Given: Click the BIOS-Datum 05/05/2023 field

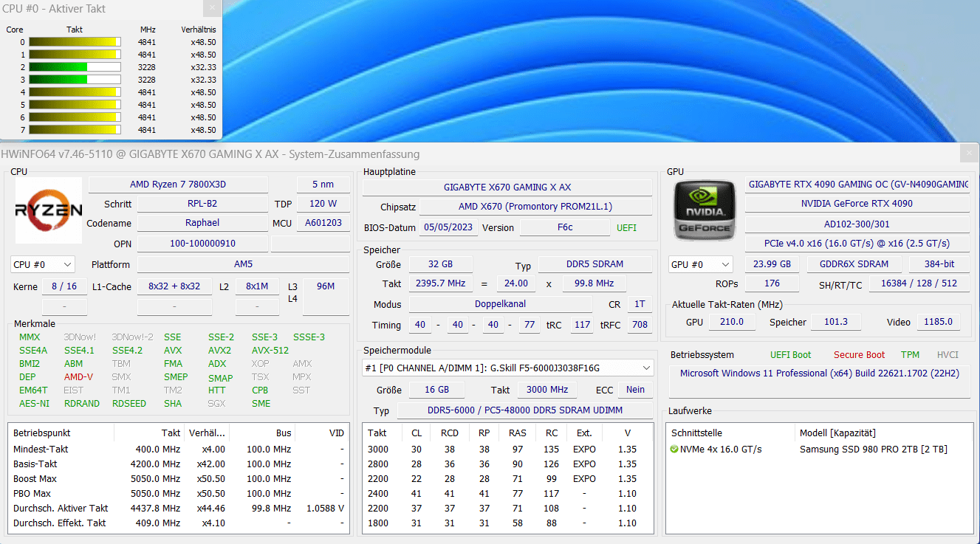Looking at the screenshot, I should (448, 227).
